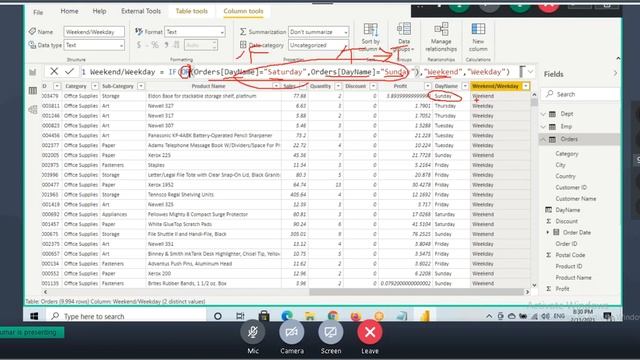This screenshot has height=360, width=640.
Task: Toggle the Mic in the meeting bar
Action: point(253,332)
